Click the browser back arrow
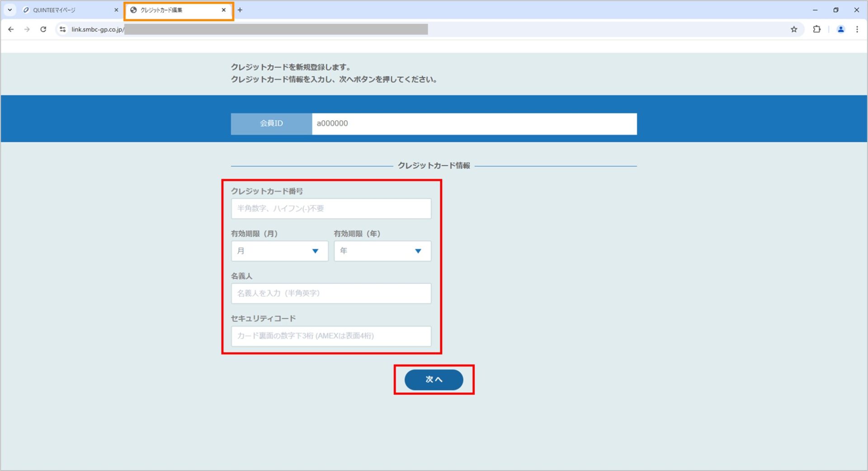Image resolution: width=868 pixels, height=471 pixels. [11, 29]
